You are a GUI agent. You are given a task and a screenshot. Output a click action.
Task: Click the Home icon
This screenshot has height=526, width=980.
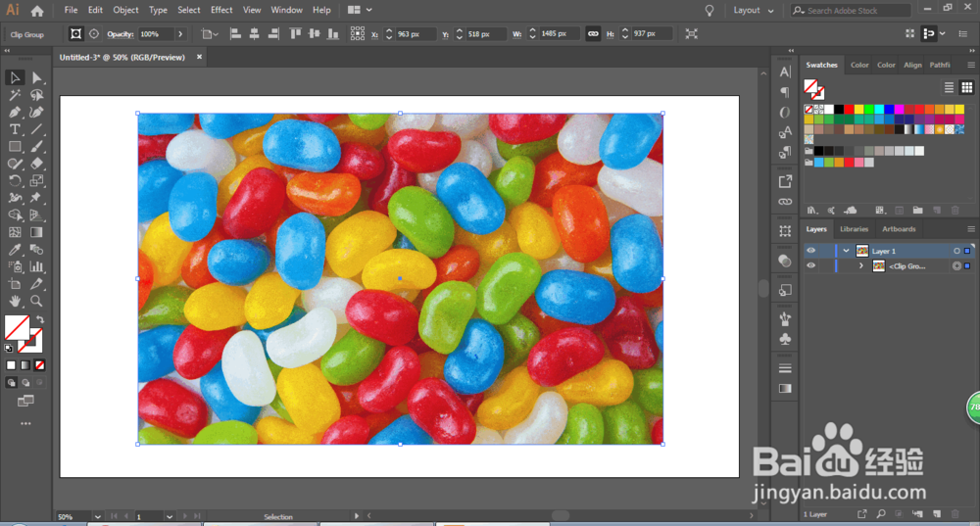pos(37,11)
